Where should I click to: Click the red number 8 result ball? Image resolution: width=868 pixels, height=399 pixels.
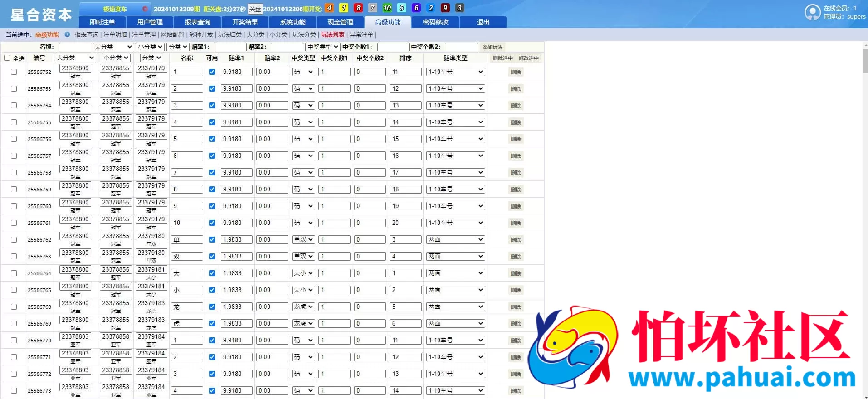[x=358, y=8]
